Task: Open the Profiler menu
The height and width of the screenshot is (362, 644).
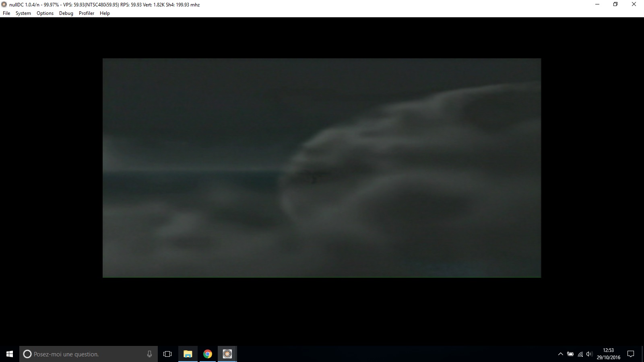Action: [87, 13]
